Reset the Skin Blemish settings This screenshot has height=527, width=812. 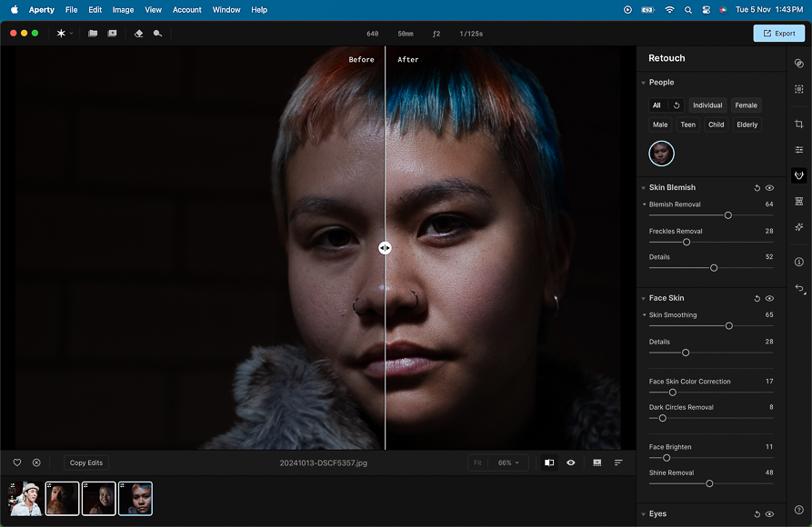tap(757, 188)
